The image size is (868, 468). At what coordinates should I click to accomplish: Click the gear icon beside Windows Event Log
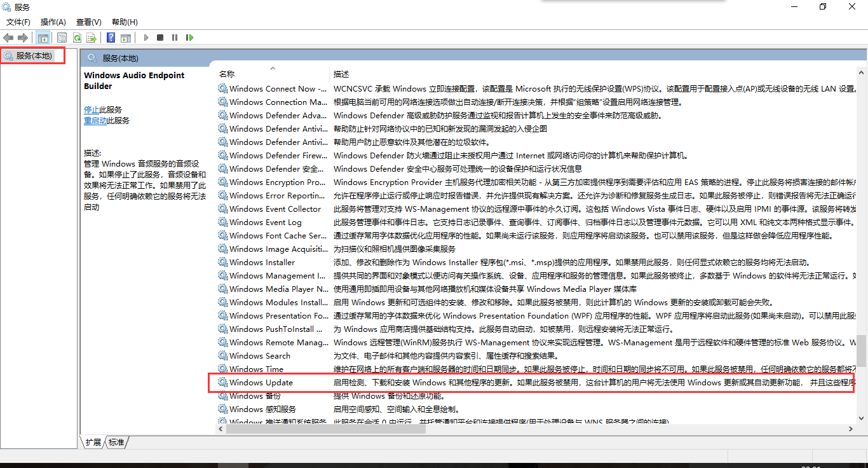tap(222, 222)
